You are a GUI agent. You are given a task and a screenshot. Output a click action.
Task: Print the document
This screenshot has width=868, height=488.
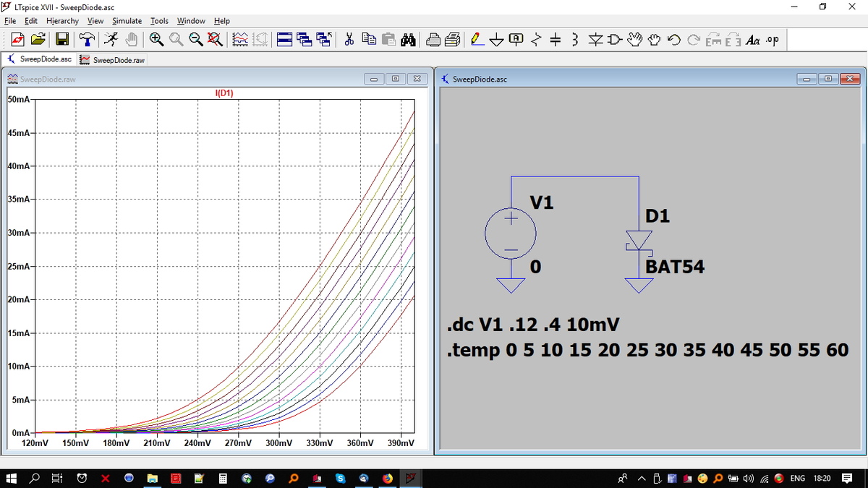453,39
